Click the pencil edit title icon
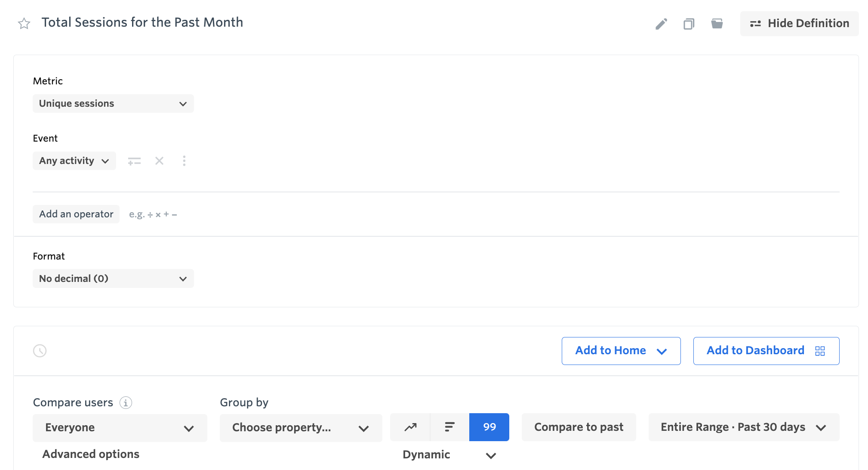This screenshot has width=868, height=470. click(x=661, y=24)
